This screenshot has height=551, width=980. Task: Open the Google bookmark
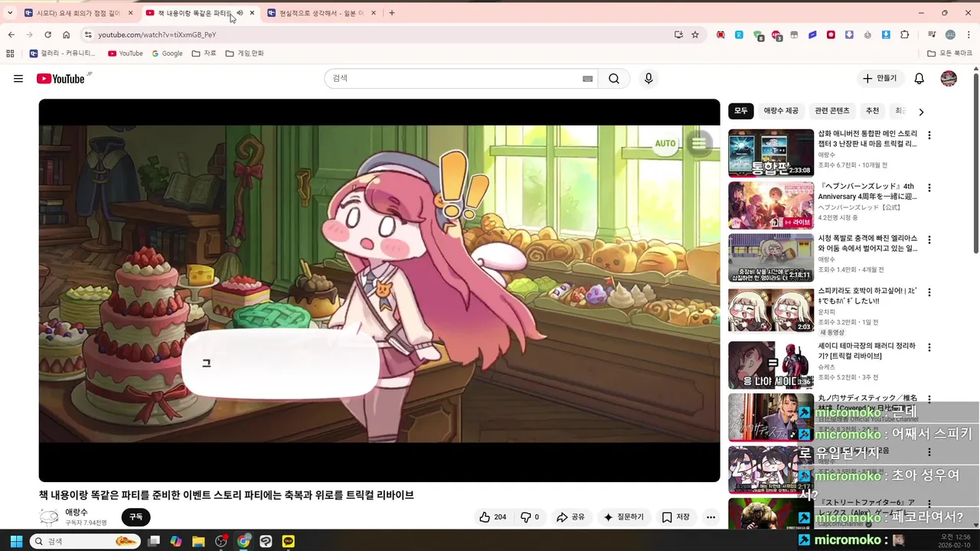[167, 54]
